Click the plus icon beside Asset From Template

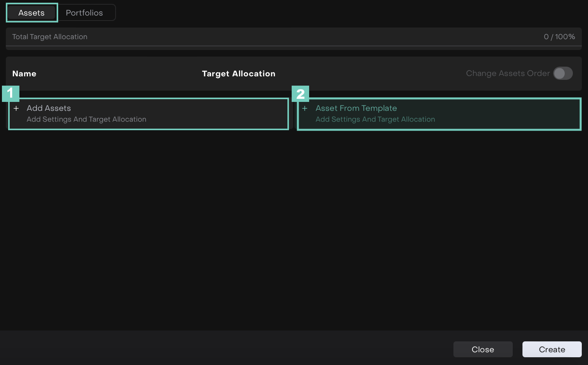pyautogui.click(x=305, y=108)
